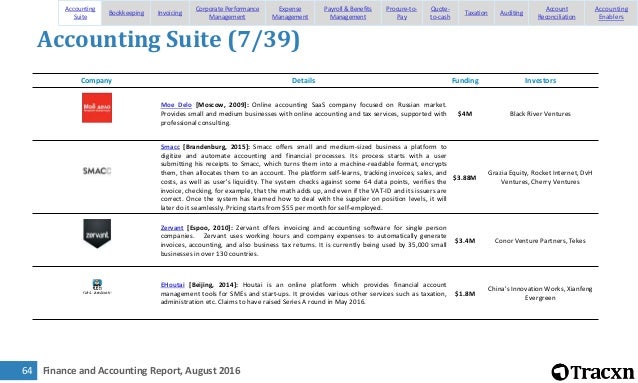Open the Account Reconciliation tab
The image size is (638, 383).
[x=557, y=13]
